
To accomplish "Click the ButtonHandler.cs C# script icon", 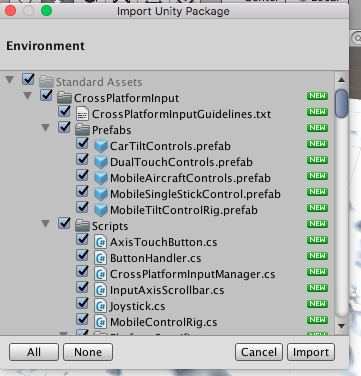I will (x=100, y=258).
